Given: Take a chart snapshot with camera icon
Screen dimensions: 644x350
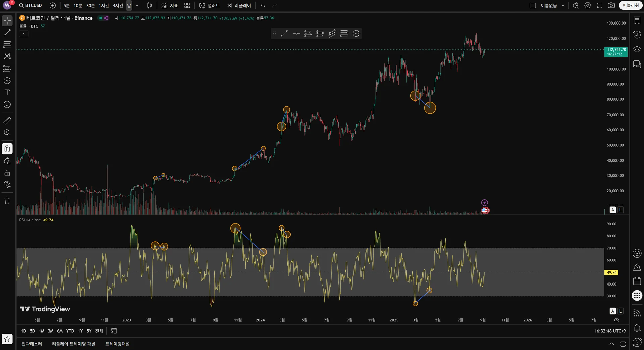Looking at the screenshot, I should pos(611,5).
